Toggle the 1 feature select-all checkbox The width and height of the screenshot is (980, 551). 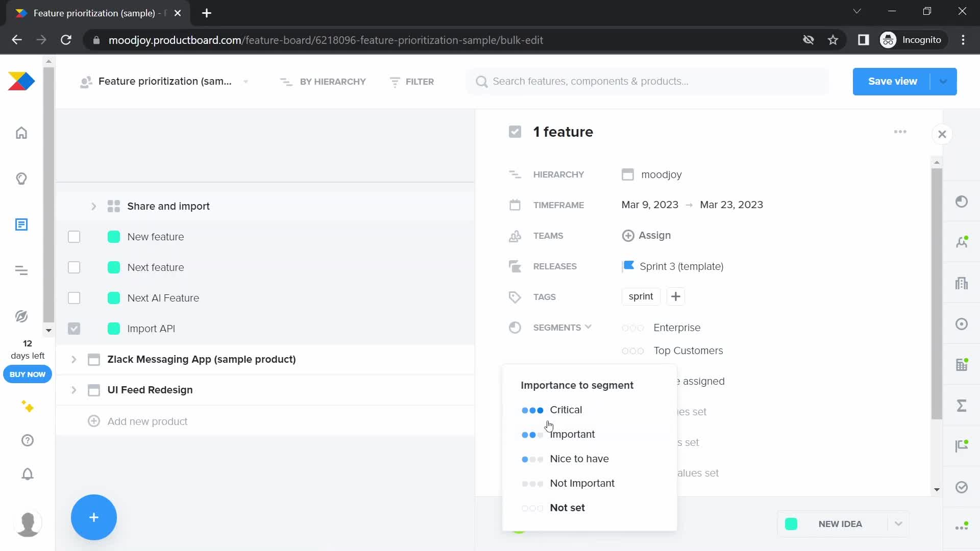click(515, 132)
